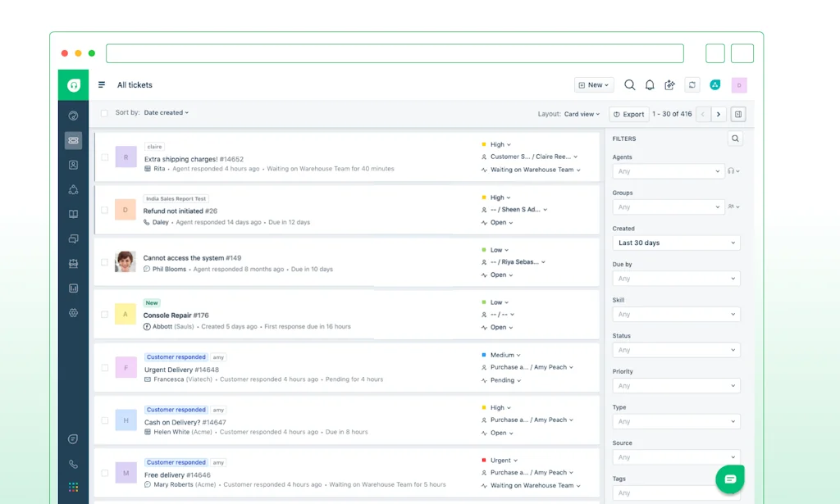Open the phone channel icon near sidebar bottom
Image resolution: width=840 pixels, height=504 pixels.
[73, 463]
